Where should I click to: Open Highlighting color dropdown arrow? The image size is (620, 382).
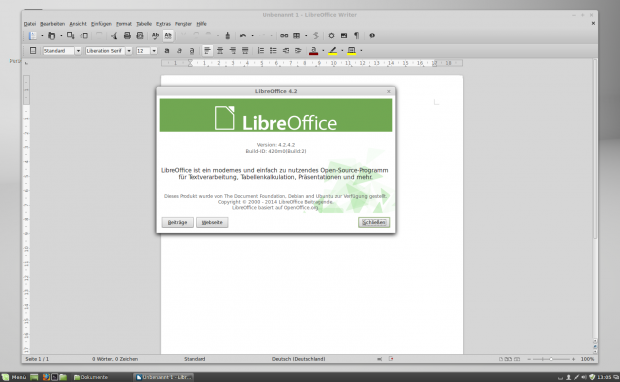(x=342, y=51)
